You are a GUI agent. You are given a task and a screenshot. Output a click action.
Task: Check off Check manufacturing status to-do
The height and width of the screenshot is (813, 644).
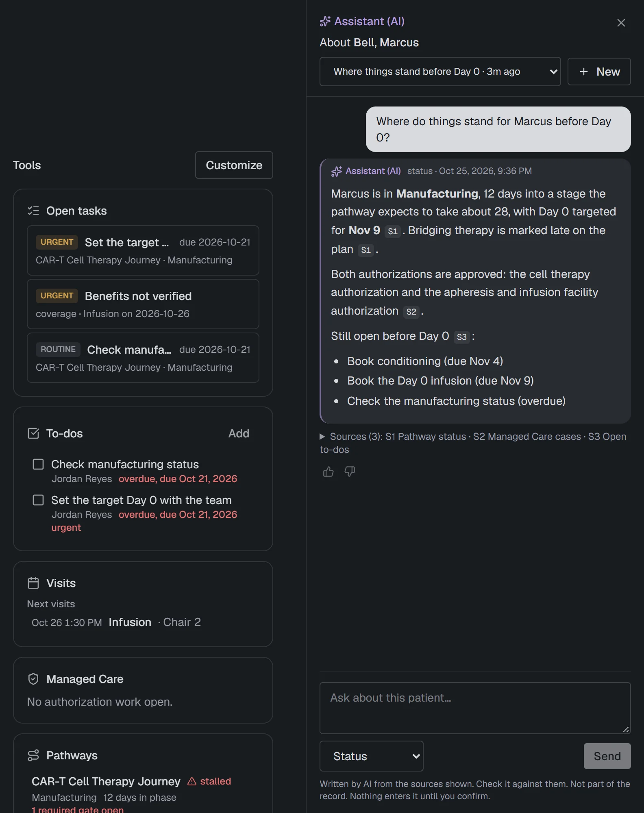(38, 464)
